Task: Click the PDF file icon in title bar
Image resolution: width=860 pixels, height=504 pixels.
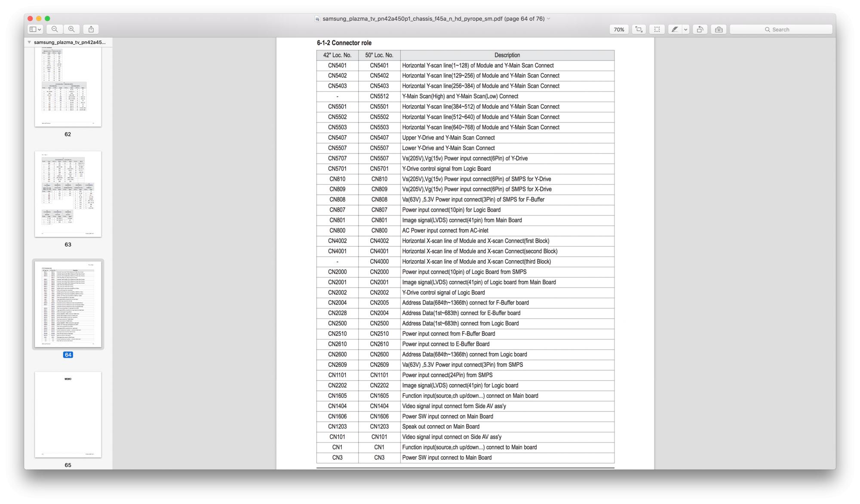Action: [317, 18]
